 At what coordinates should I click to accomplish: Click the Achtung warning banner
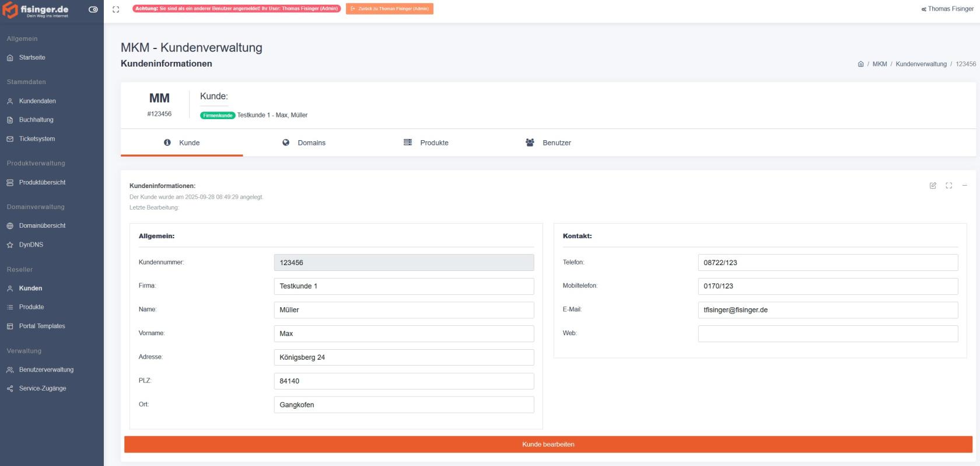click(236, 9)
